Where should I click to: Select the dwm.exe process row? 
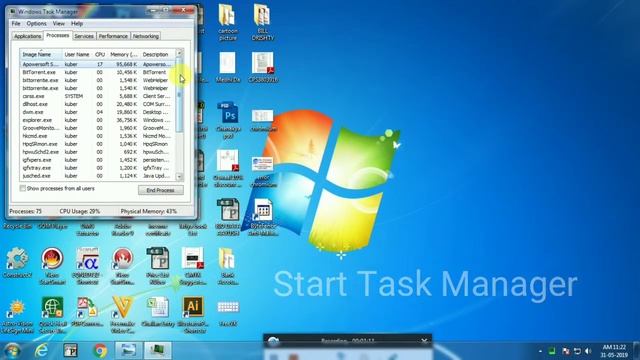pos(97,112)
